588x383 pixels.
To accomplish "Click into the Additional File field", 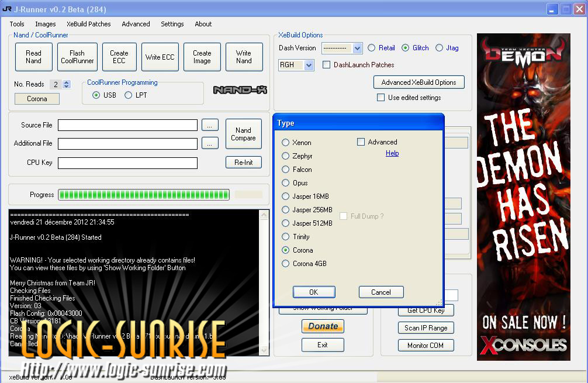I will pyautogui.click(x=127, y=143).
